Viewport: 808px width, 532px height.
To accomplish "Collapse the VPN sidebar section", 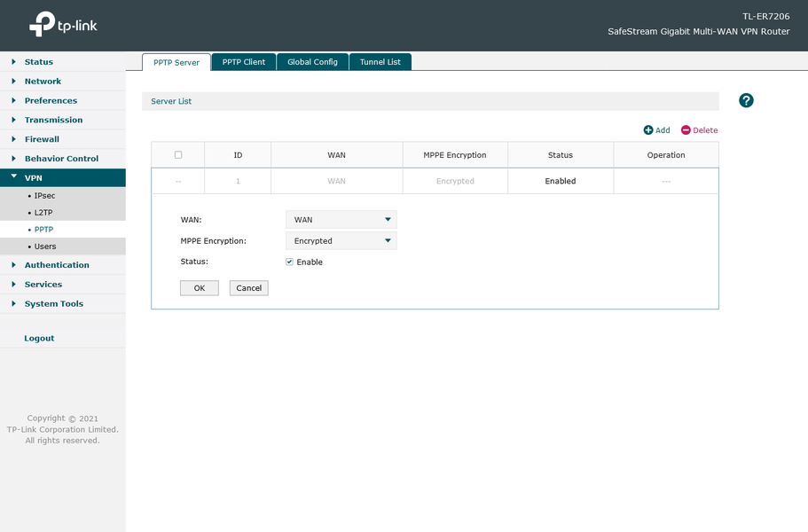I will [63, 177].
